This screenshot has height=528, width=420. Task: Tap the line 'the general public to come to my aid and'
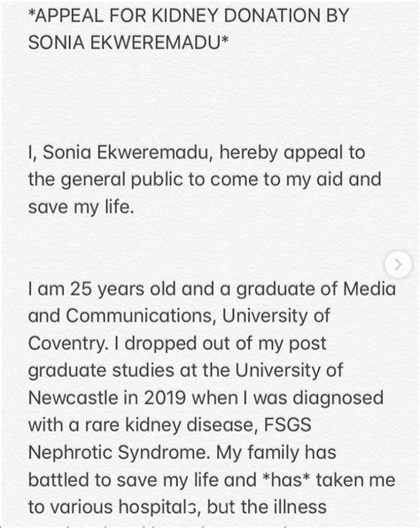[x=205, y=180]
